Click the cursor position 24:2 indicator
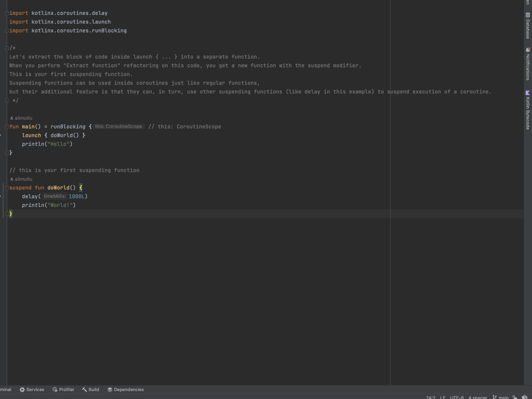The height and width of the screenshot is (399, 532). [x=430, y=397]
